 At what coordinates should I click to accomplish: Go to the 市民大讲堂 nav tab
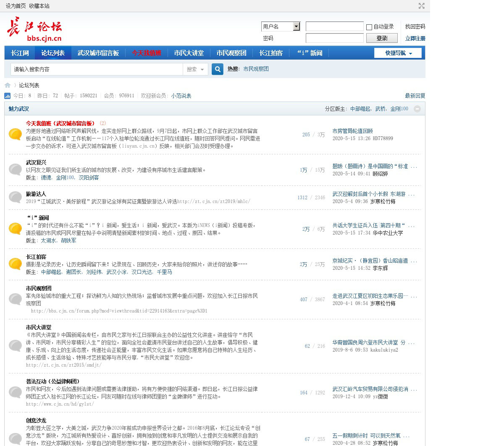click(x=189, y=53)
